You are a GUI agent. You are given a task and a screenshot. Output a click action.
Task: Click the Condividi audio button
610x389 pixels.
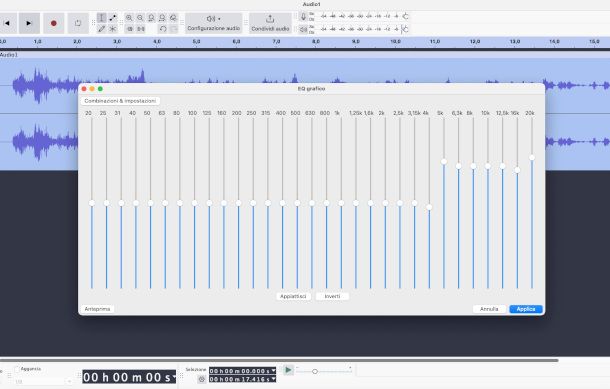click(x=270, y=23)
